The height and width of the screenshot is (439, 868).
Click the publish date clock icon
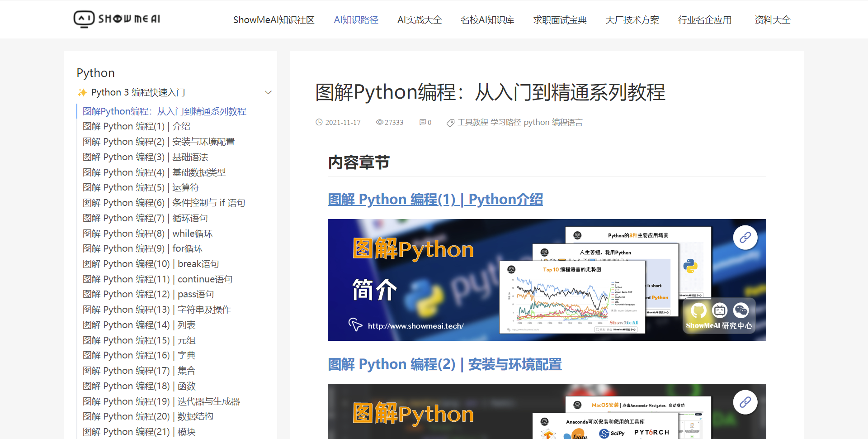pyautogui.click(x=319, y=122)
